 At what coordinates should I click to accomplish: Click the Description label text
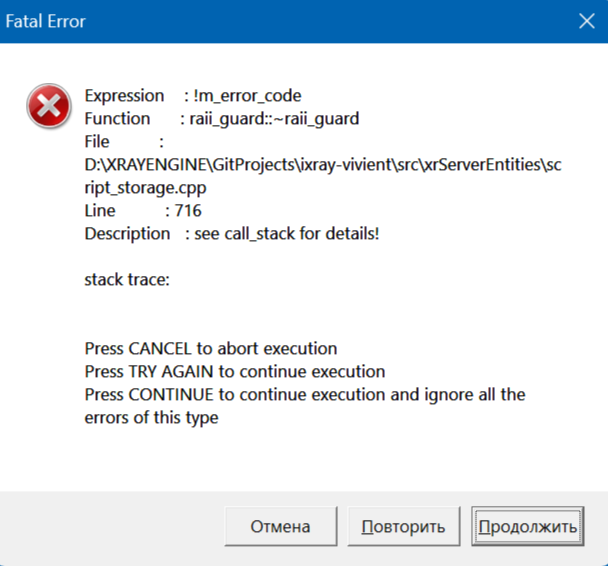click(127, 234)
